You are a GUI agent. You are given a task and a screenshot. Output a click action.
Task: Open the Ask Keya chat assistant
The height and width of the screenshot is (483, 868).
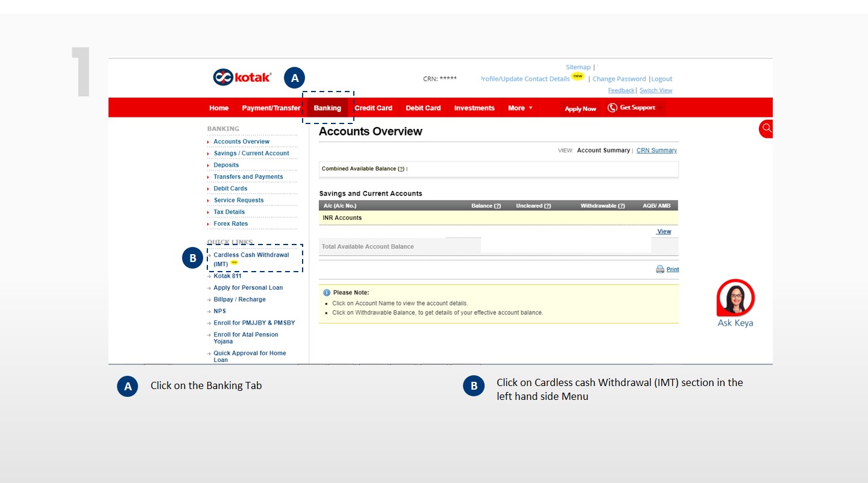pyautogui.click(x=735, y=299)
